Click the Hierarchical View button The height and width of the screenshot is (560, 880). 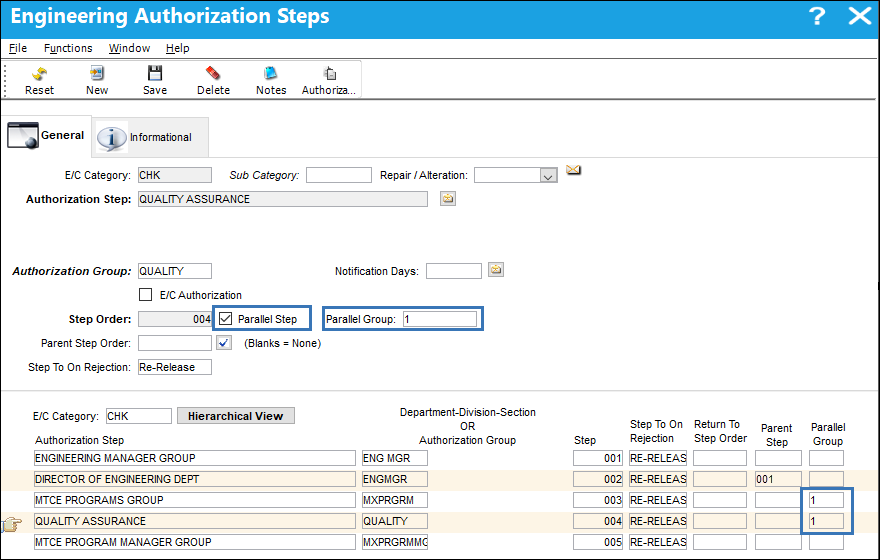click(236, 416)
